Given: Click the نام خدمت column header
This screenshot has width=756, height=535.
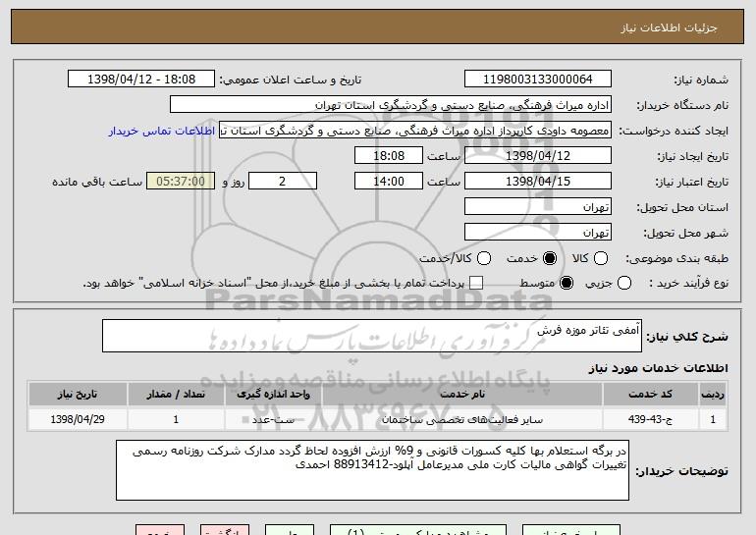Looking at the screenshot, I should coord(461,395).
